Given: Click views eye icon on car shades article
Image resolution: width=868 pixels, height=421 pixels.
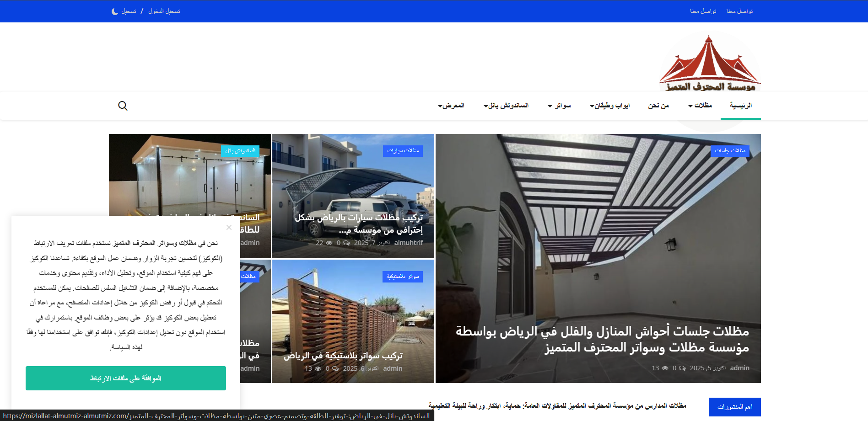Looking at the screenshot, I should tap(329, 243).
